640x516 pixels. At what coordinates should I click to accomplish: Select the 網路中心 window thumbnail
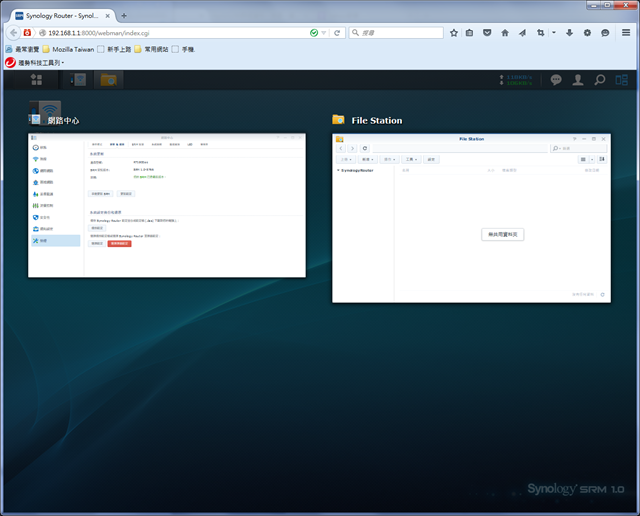point(167,205)
